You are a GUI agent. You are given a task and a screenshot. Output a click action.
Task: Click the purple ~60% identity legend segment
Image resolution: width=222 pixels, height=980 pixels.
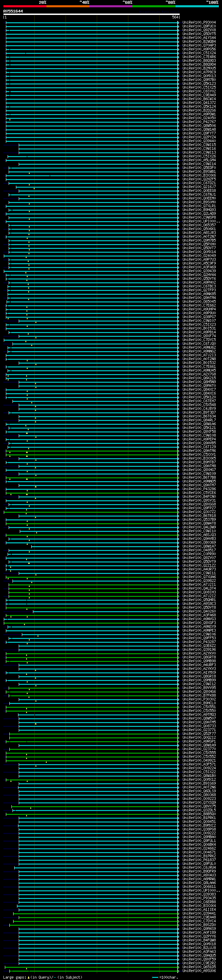point(111,6)
